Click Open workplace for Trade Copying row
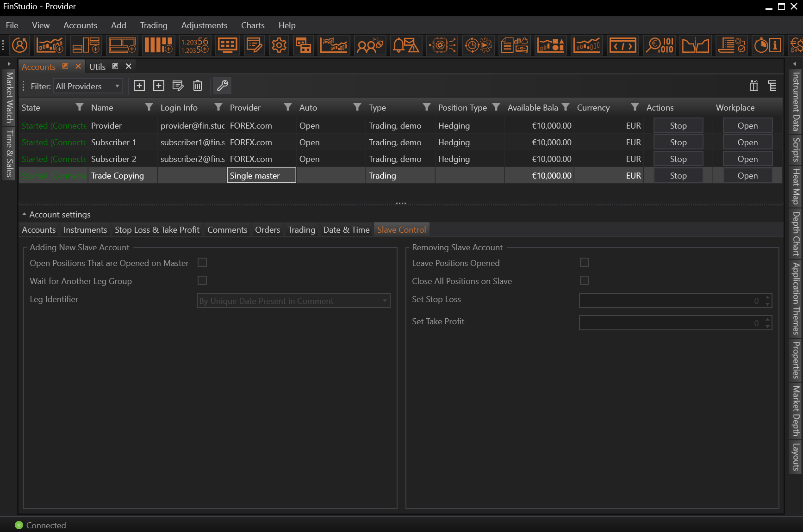Viewport: 803px width, 532px height. [x=747, y=176]
